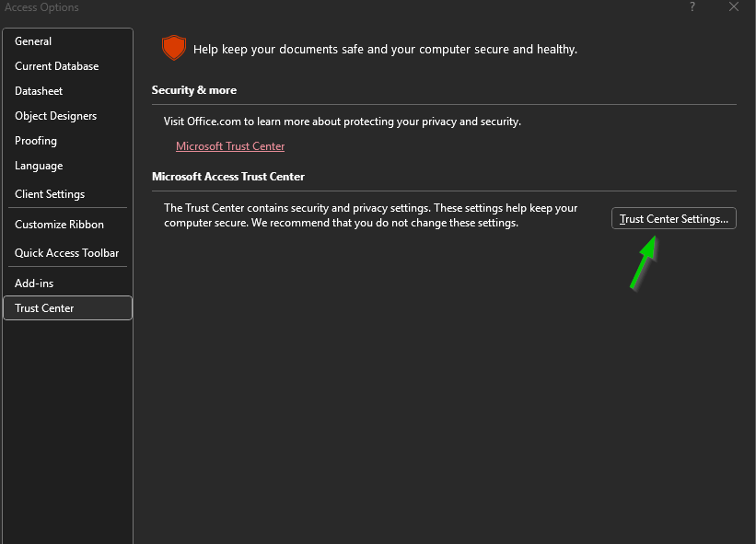
Task: Switch to the Language options
Action: [67, 166]
